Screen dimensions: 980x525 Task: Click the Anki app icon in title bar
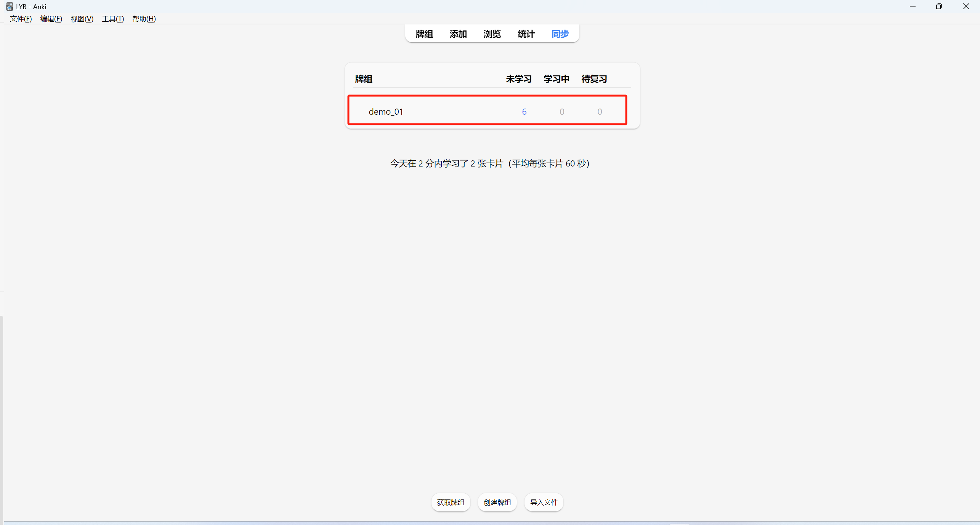coord(9,6)
